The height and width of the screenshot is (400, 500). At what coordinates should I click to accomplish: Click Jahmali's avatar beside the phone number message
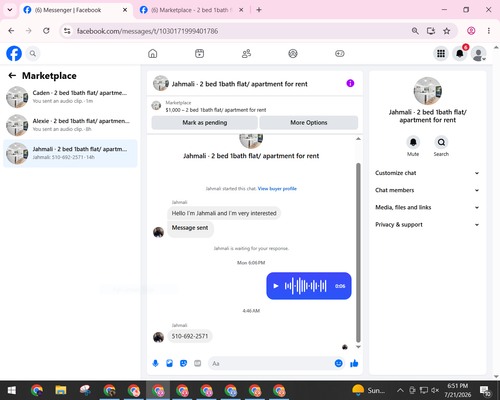pos(158,337)
